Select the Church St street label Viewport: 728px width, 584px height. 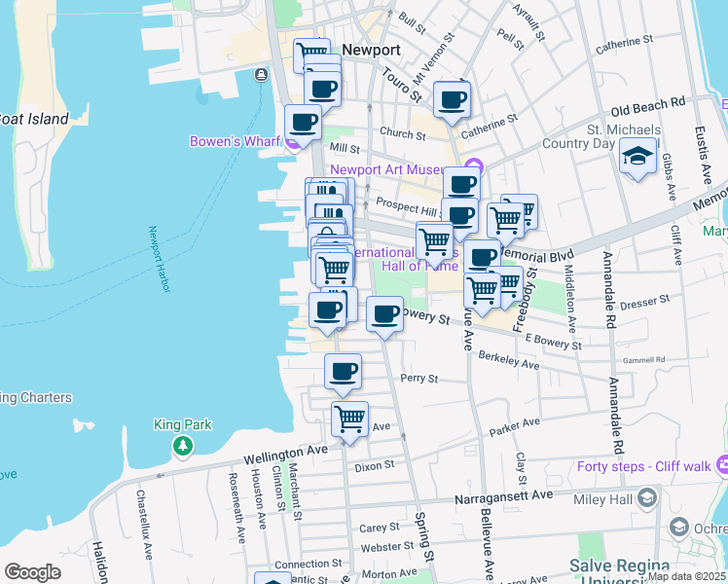point(403,133)
